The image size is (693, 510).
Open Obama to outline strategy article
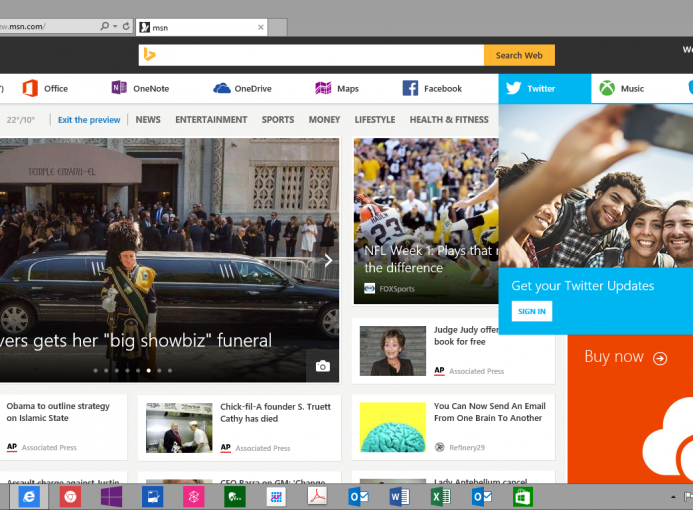tap(58, 412)
